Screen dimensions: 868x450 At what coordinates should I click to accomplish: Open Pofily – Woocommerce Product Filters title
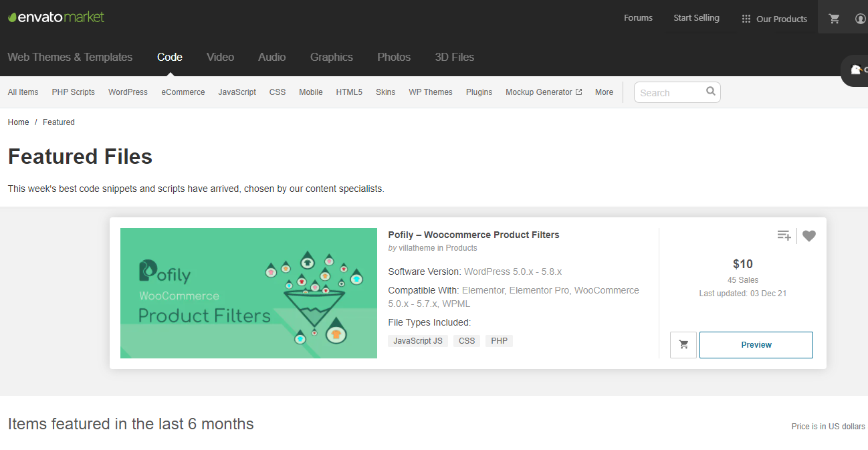click(473, 235)
